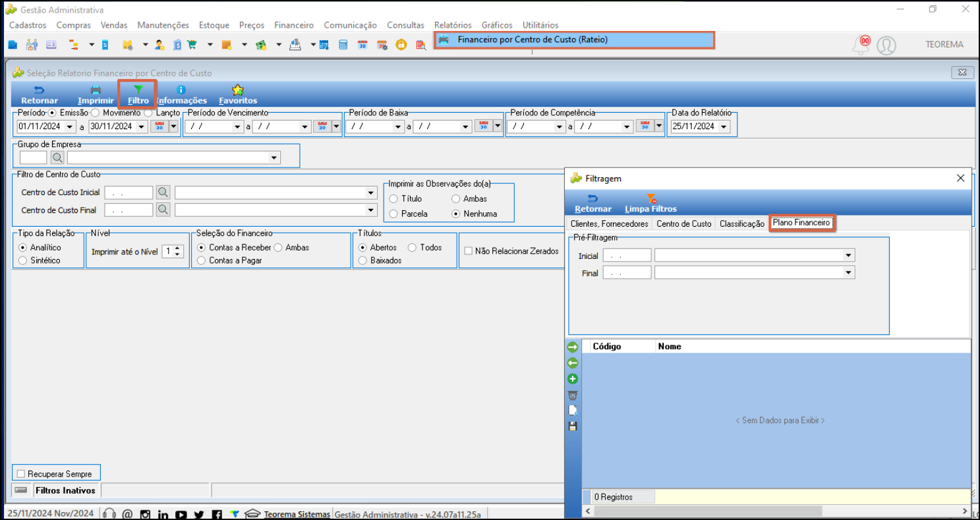Click the blank document icon in Filtragem

[x=573, y=410]
